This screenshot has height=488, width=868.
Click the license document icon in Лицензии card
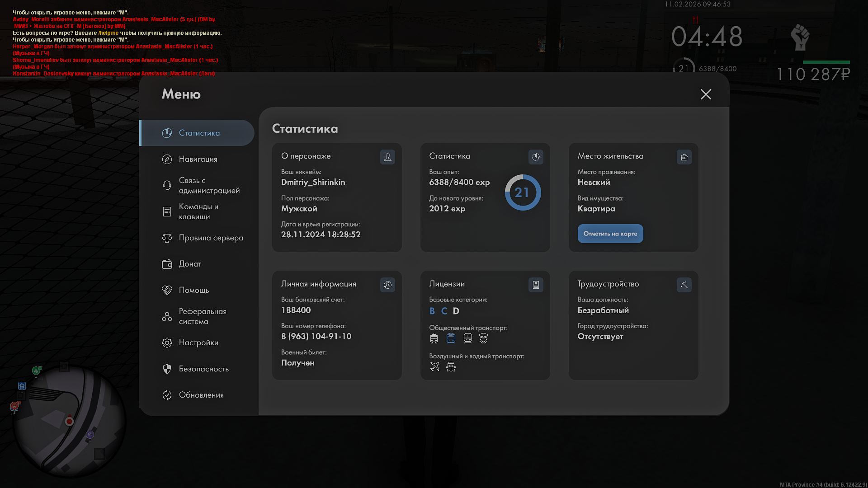536,285
